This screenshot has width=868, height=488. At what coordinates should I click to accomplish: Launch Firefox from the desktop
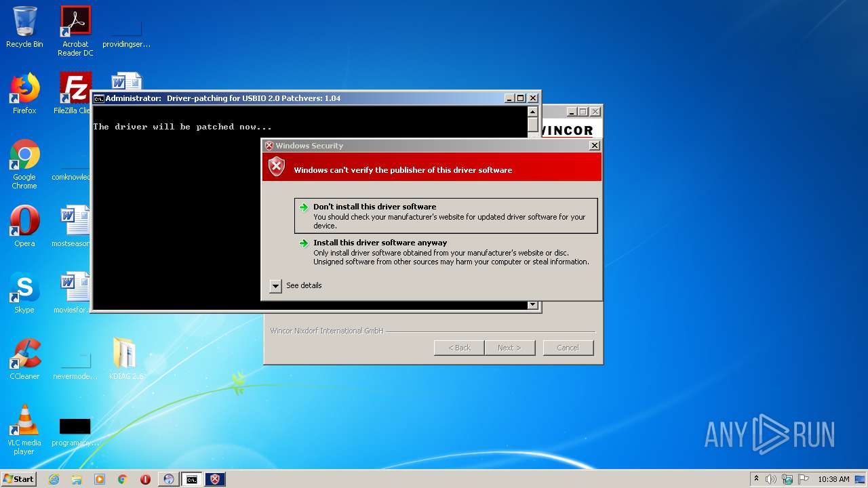pos(24,94)
